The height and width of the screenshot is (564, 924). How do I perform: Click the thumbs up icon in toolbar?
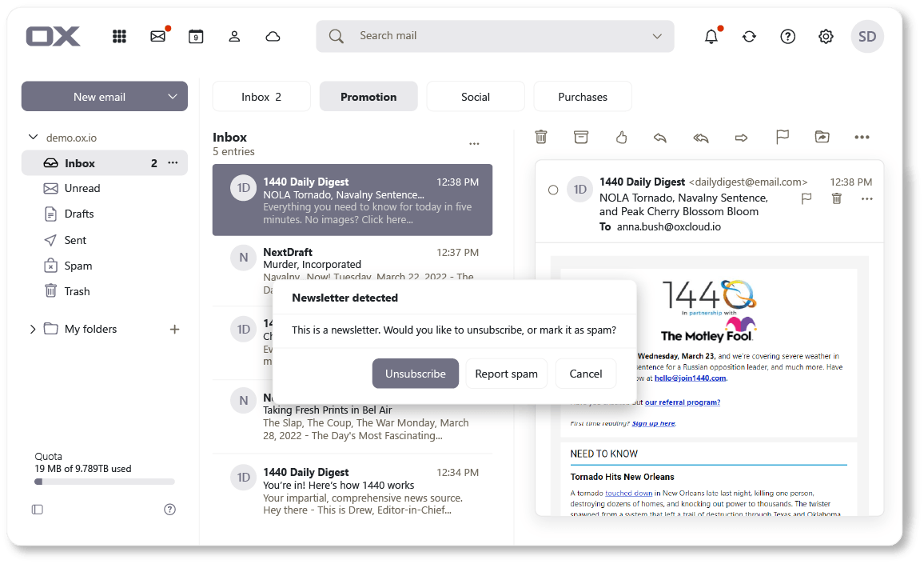pyautogui.click(x=621, y=138)
